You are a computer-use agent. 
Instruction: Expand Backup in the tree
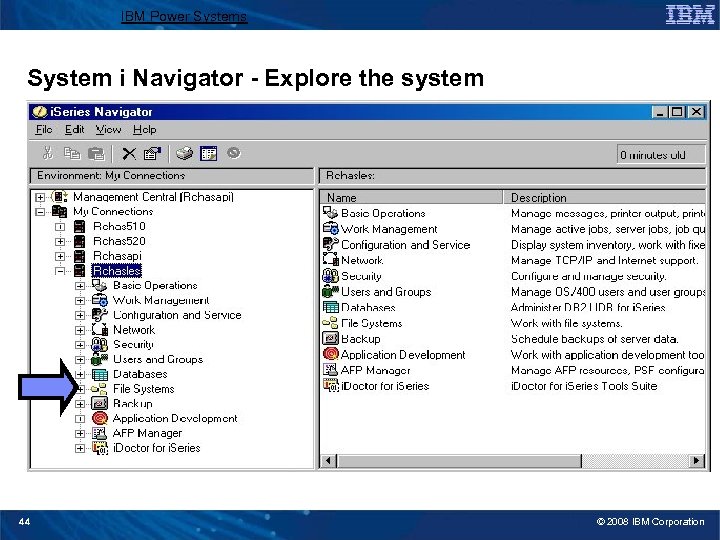tap(80, 404)
